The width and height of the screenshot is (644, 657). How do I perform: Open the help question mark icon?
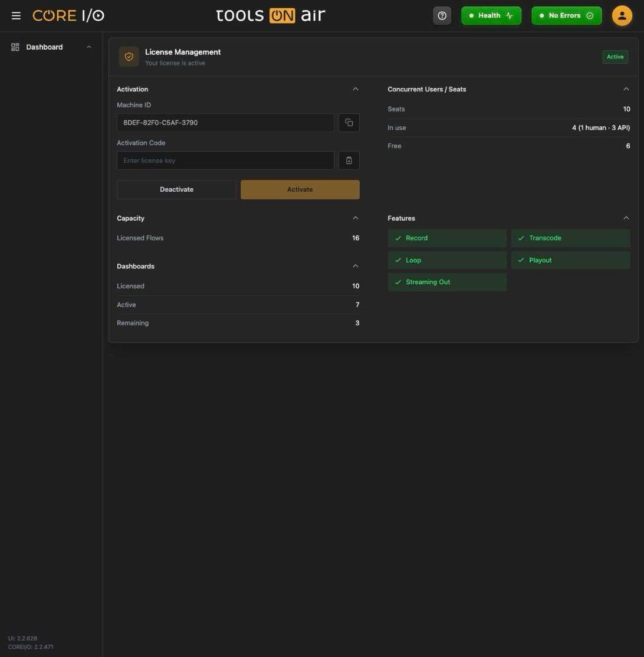(442, 16)
